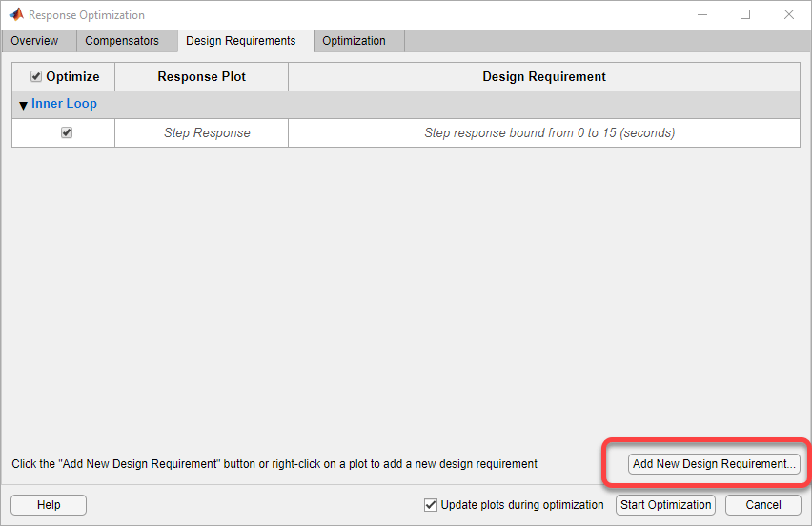The height and width of the screenshot is (526, 812).
Task: Minimize the Response Optimization window
Action: click(702, 14)
